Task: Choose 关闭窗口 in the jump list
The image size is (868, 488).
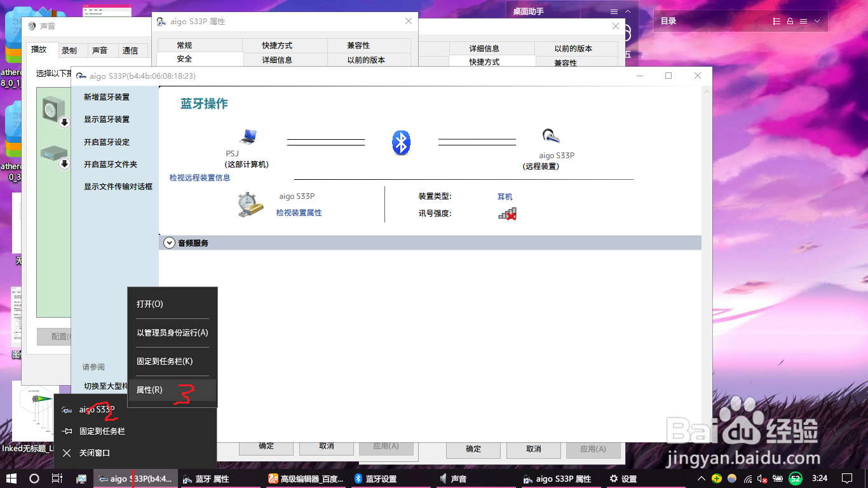Action: 135,453
